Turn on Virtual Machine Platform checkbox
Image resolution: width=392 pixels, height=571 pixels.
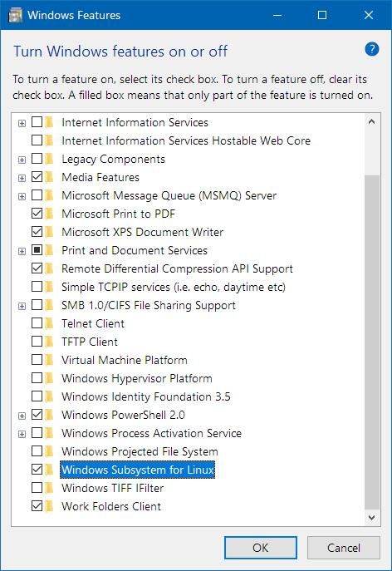[37, 359]
